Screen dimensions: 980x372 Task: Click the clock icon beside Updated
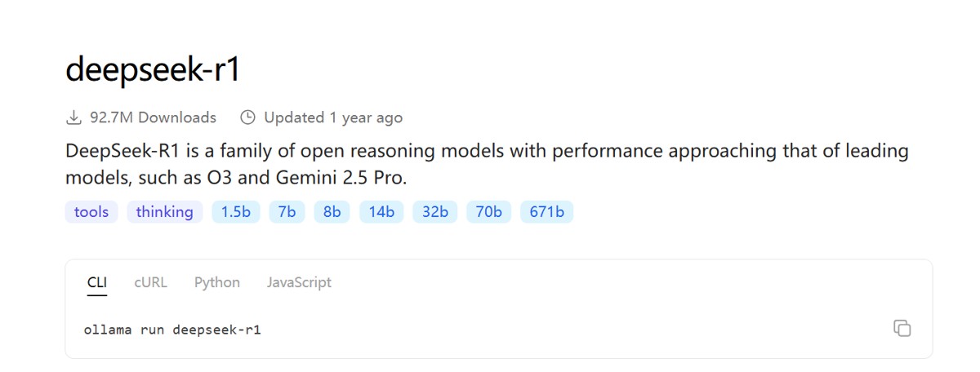point(247,117)
